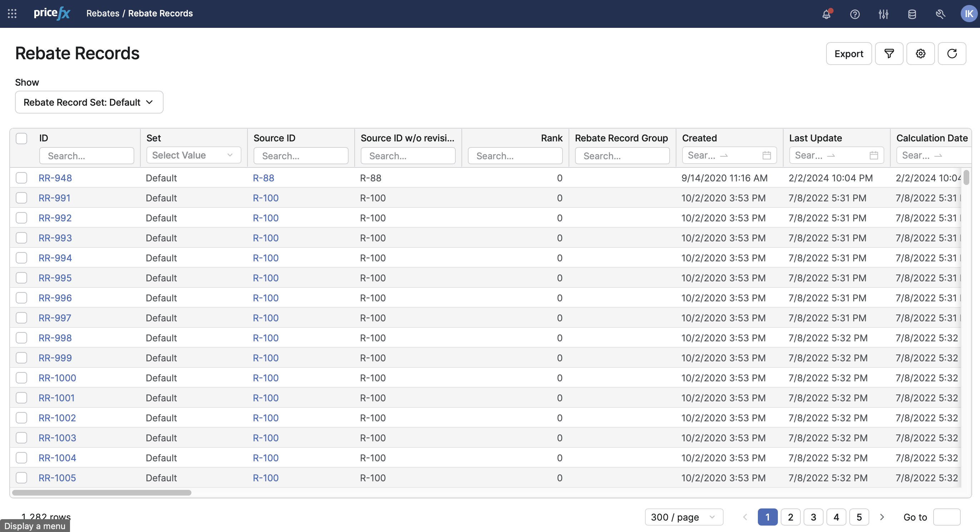Open table settings gear icon
Screen dimensions: 980x532
click(x=920, y=54)
